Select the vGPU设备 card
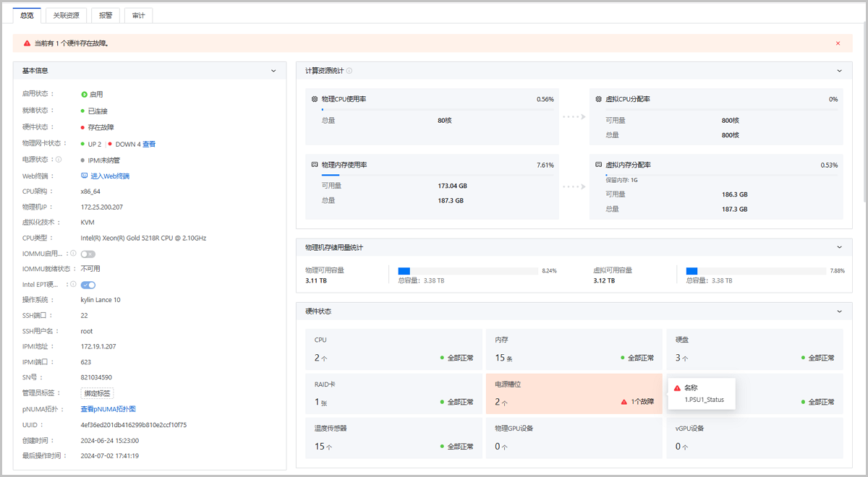Screen dimensions: 868x477 (x=754, y=438)
